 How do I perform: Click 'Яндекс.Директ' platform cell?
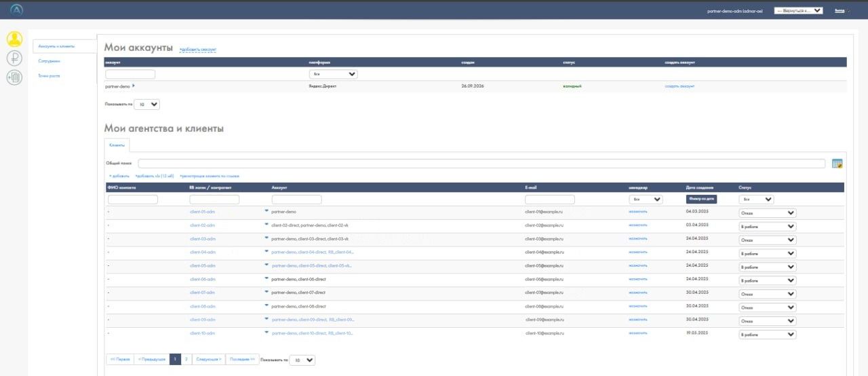tap(324, 86)
